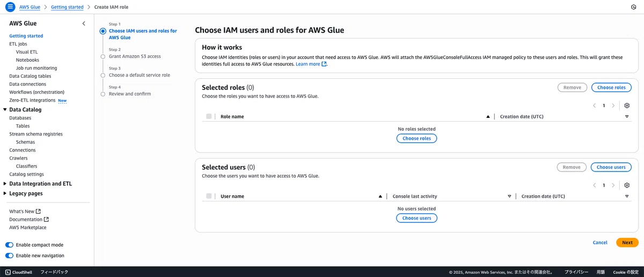Open プライバシー link in the footer

(x=576, y=272)
